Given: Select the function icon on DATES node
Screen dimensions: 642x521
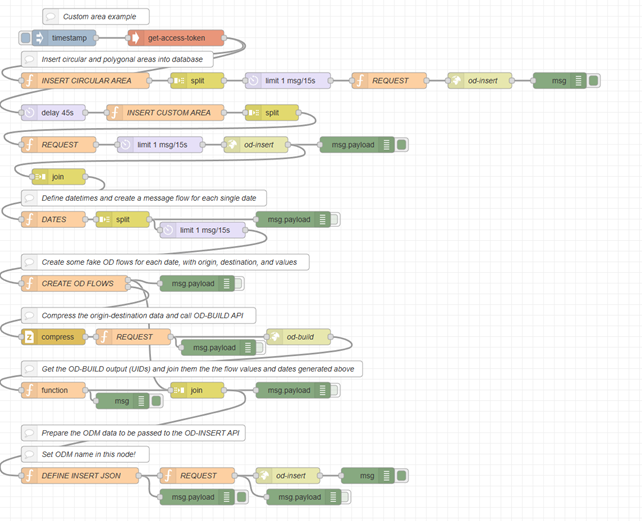Looking at the screenshot, I should tap(30, 219).
